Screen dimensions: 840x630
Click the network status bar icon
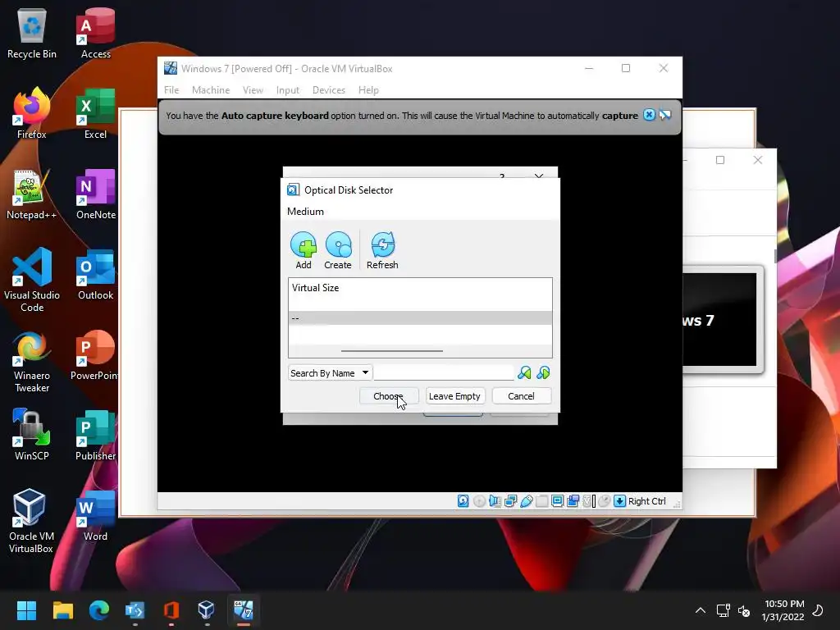(510, 501)
